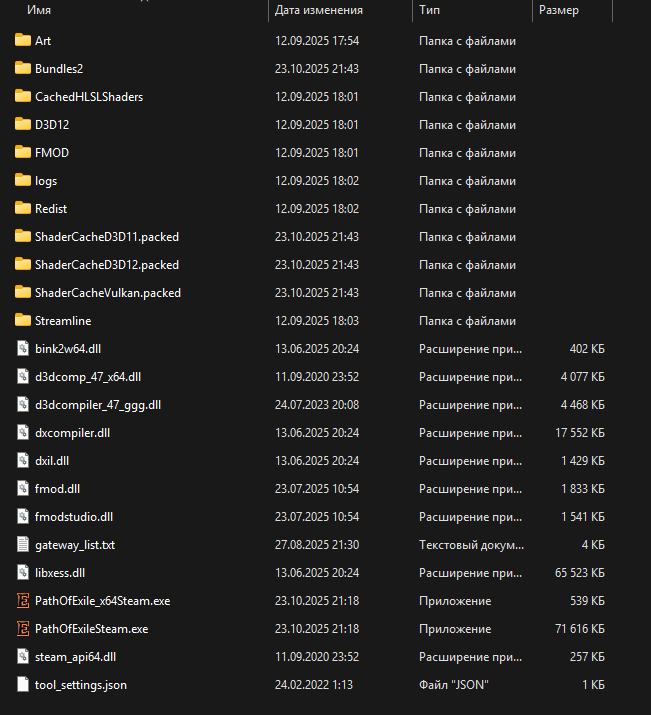Click the Текстовый докум... type cell
651x715 pixels.
click(x=471, y=545)
